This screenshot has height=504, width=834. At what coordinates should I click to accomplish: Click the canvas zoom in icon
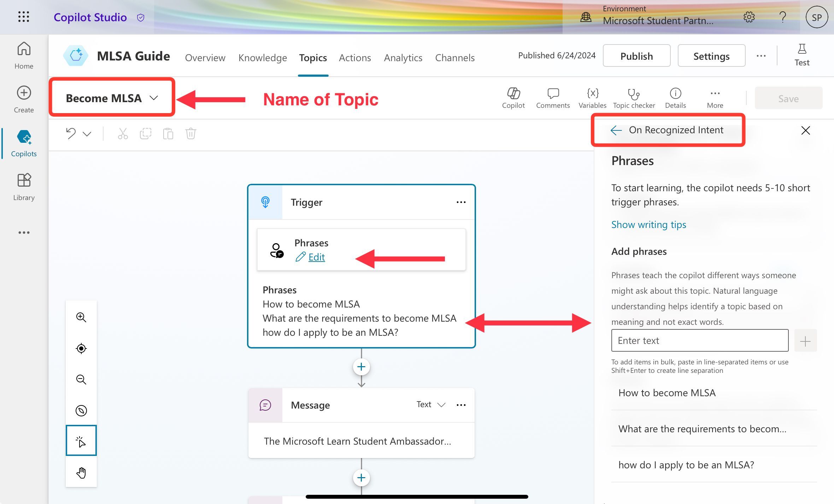pos(81,317)
